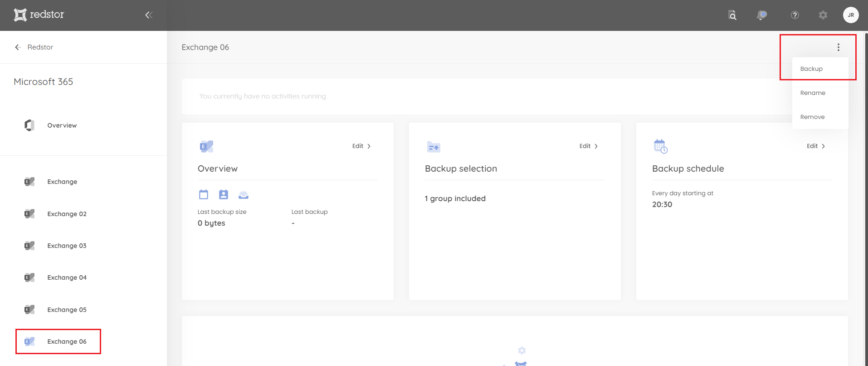The width and height of the screenshot is (868, 366).
Task: Click the Backup selection folder icon
Action: (434, 147)
